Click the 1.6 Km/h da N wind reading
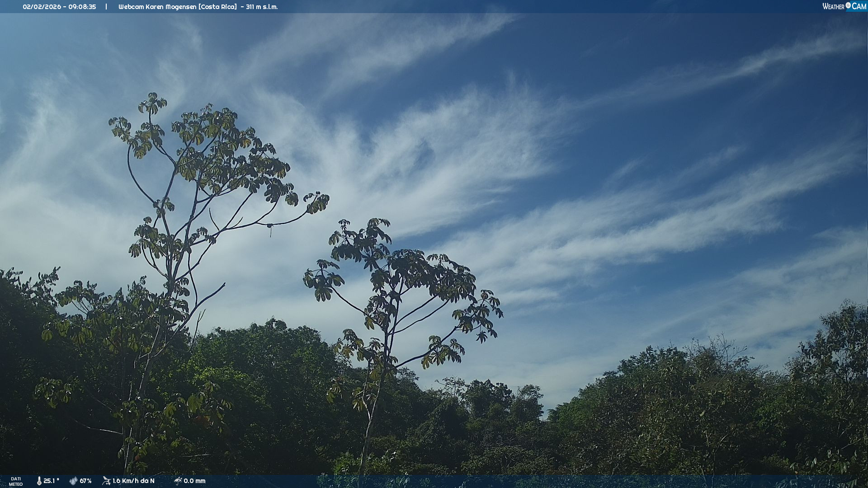 coord(133,481)
